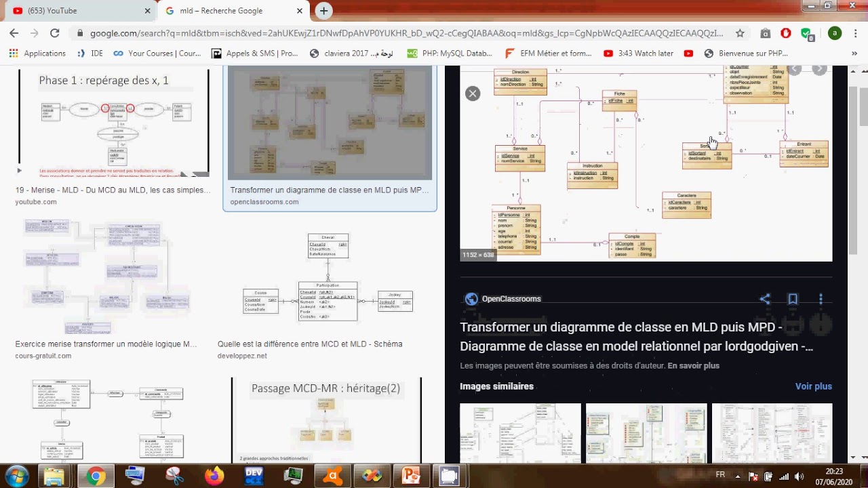Open En savoir plus copyright link
Image resolution: width=868 pixels, height=488 pixels.
click(x=693, y=366)
